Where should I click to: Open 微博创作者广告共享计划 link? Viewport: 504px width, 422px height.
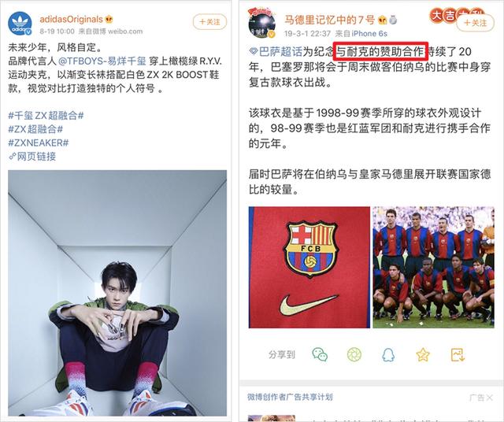tap(290, 398)
